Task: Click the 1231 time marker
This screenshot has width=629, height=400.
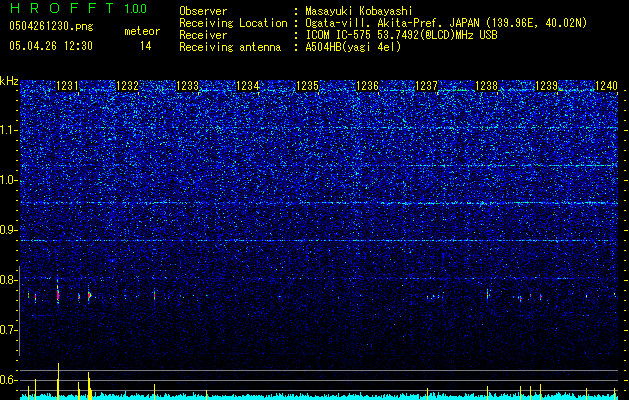Action: [67, 86]
